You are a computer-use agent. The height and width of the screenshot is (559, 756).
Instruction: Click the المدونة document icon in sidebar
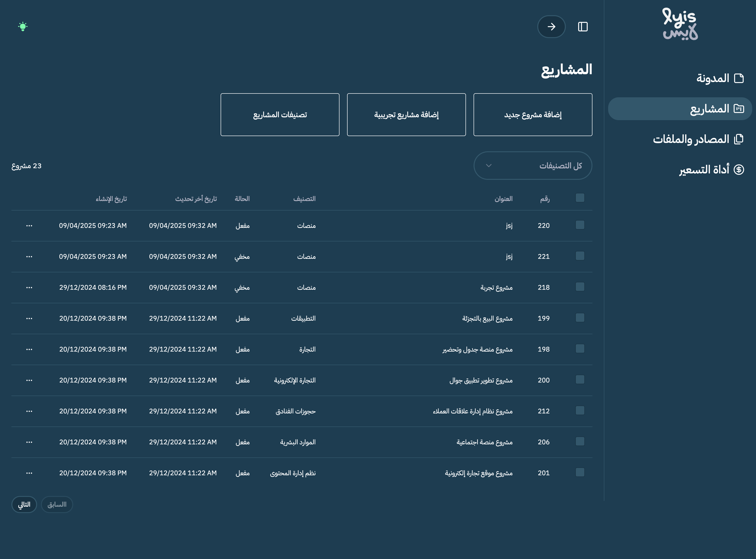(x=739, y=78)
